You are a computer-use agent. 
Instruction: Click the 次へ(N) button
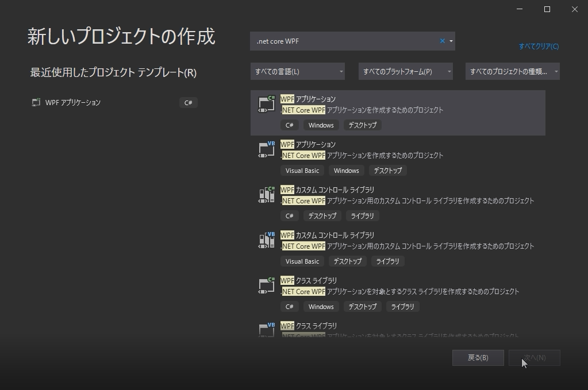tap(534, 357)
